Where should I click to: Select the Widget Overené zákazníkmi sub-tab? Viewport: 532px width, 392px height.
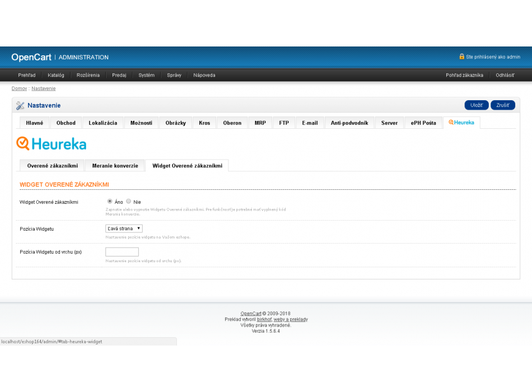[x=187, y=166]
